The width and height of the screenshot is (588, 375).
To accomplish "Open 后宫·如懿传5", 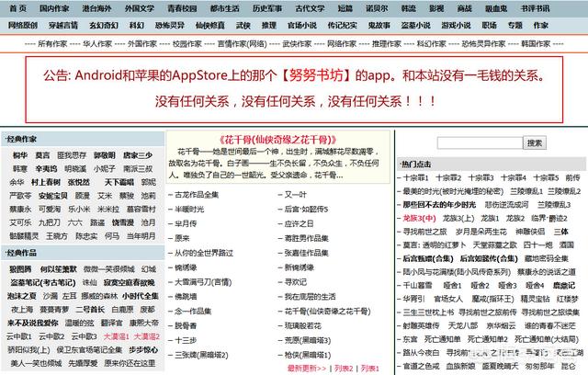I will click(x=306, y=210).
